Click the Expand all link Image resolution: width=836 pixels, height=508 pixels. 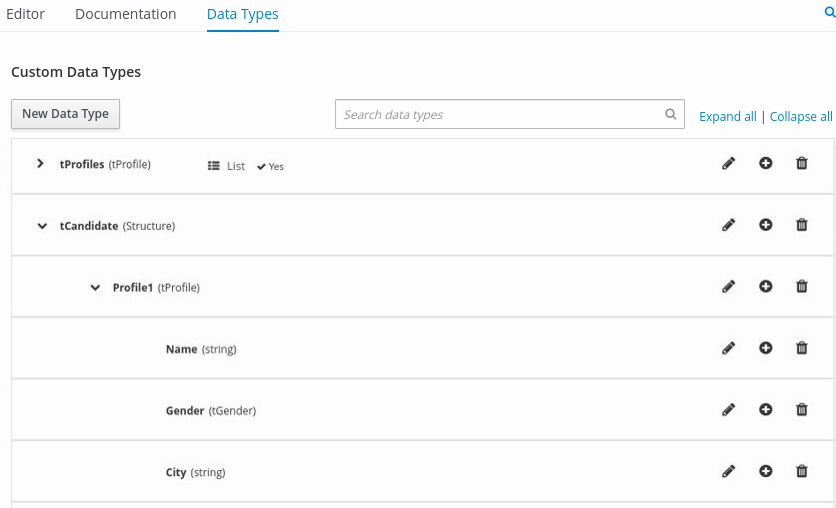click(x=728, y=116)
